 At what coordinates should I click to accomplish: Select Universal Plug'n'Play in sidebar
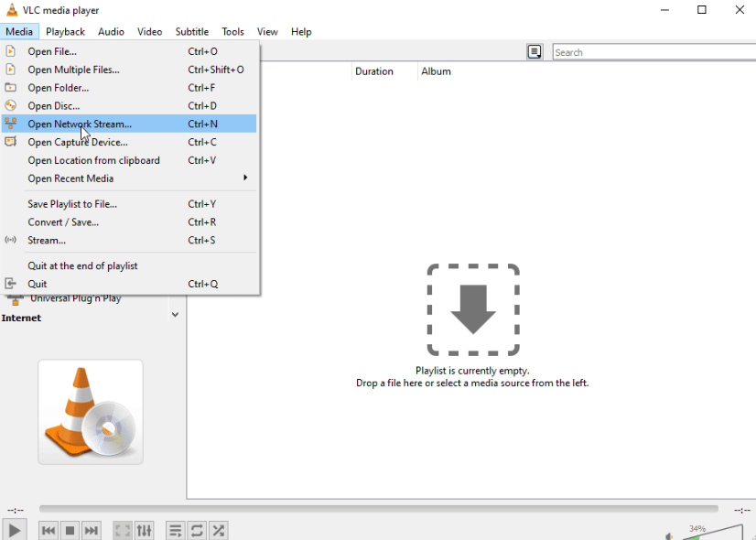tap(76, 299)
